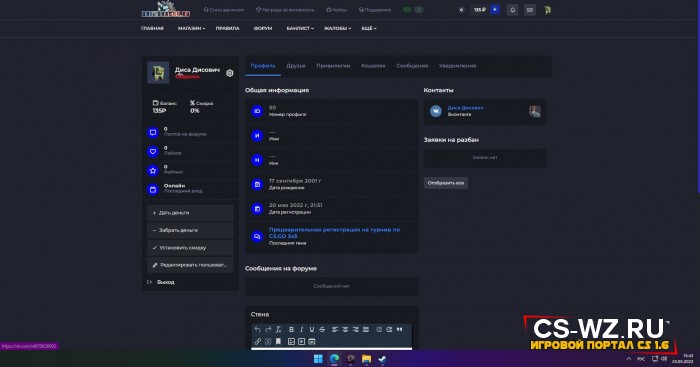Redo the edit in wall editor
700x367 pixels.
point(268,329)
